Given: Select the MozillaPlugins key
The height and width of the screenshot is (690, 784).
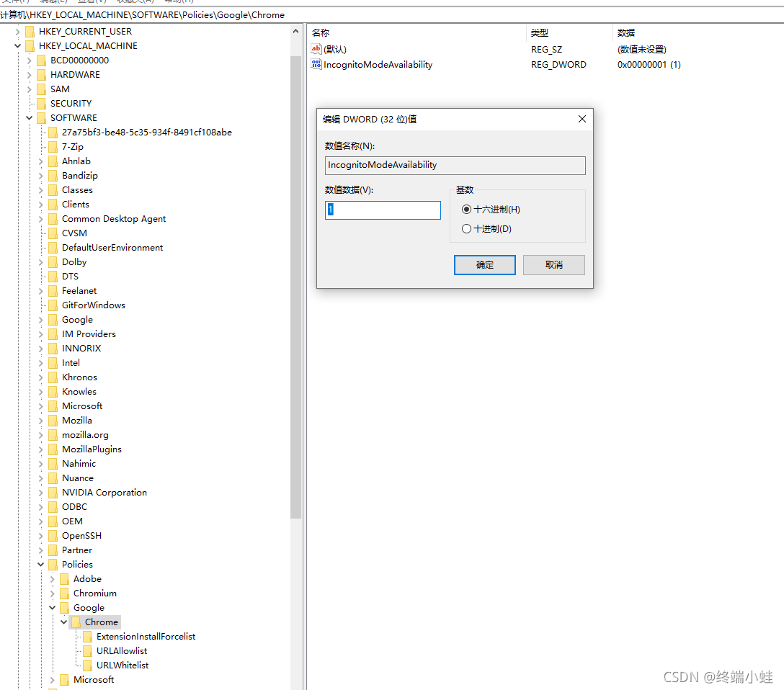Looking at the screenshot, I should pyautogui.click(x=92, y=449).
